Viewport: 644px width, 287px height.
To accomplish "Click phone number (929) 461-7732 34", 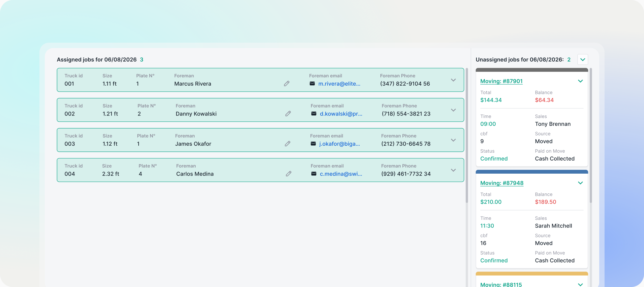I will (406, 174).
